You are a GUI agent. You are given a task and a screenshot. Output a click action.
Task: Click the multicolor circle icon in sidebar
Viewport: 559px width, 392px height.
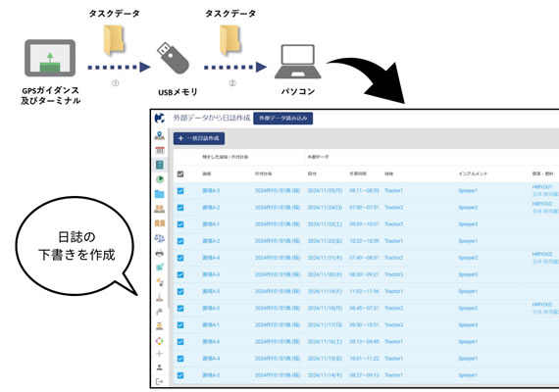[x=159, y=341]
